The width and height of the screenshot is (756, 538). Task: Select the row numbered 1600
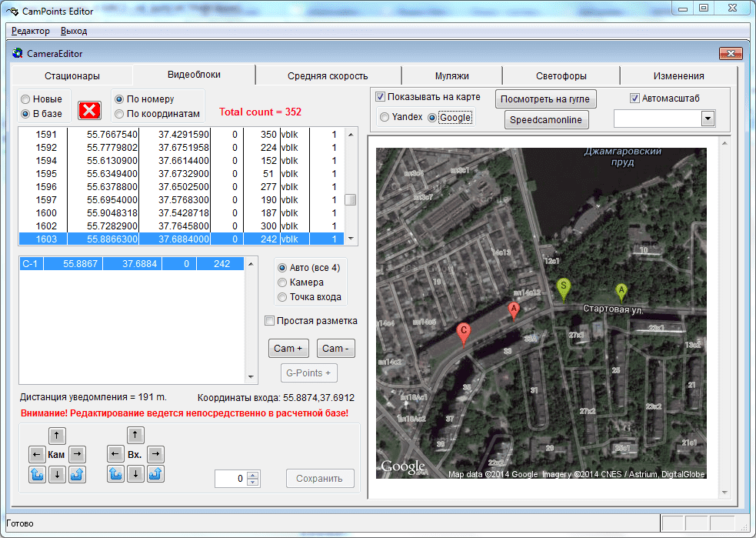pos(182,212)
